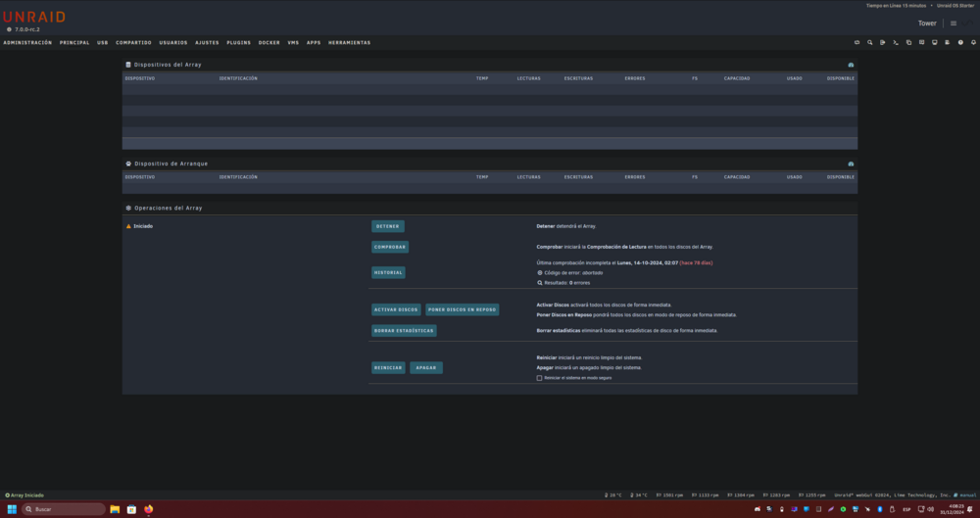Open the ESP keyboard language selector in the tray
The width and height of the screenshot is (980, 518).
coord(906,509)
